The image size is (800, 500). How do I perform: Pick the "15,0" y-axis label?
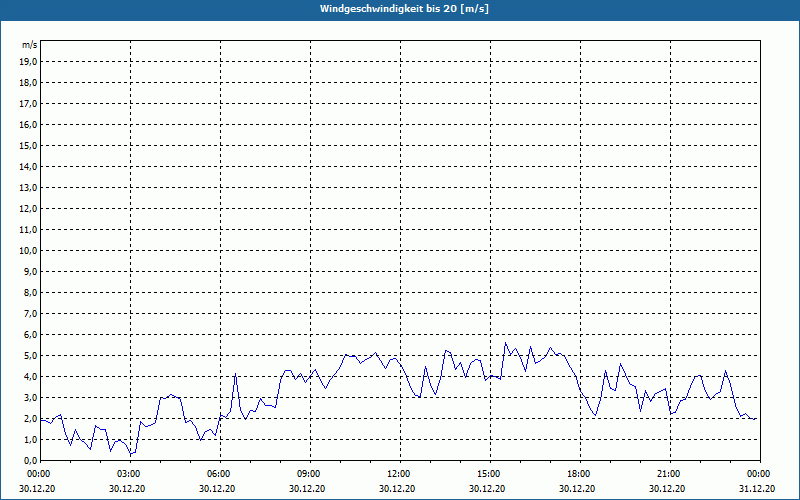pyautogui.click(x=28, y=145)
